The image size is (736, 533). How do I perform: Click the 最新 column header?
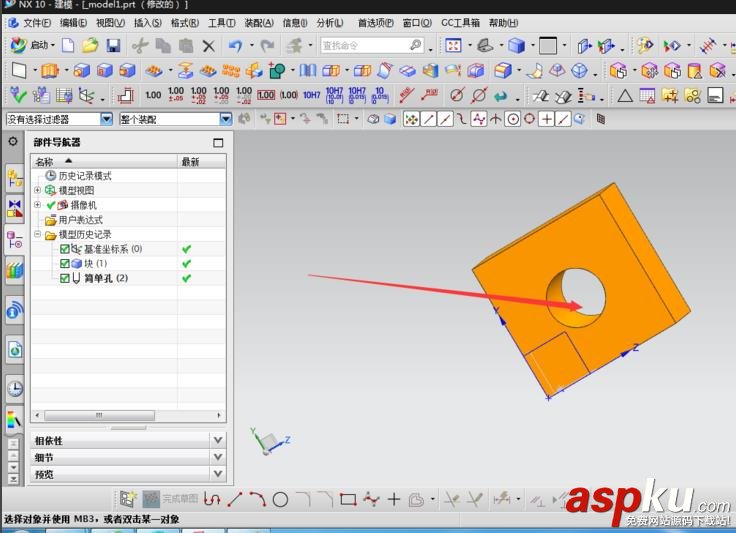[x=201, y=162]
